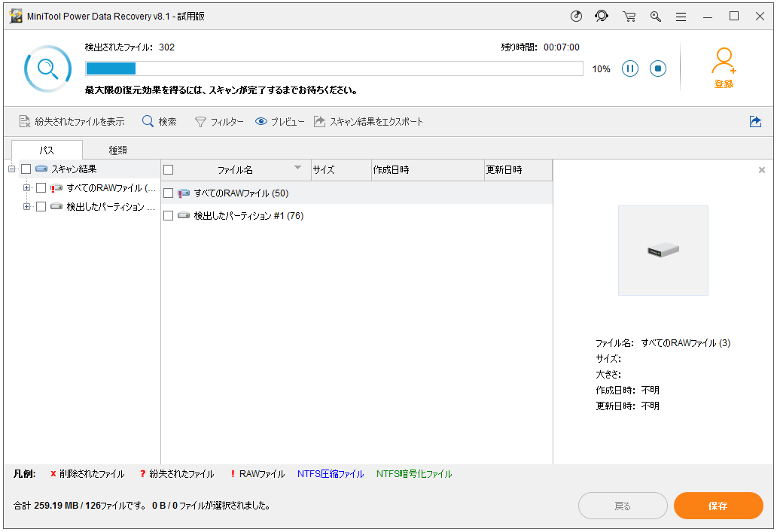Check 検出したパーティション tree checkbox
777x532 pixels.
[41, 207]
